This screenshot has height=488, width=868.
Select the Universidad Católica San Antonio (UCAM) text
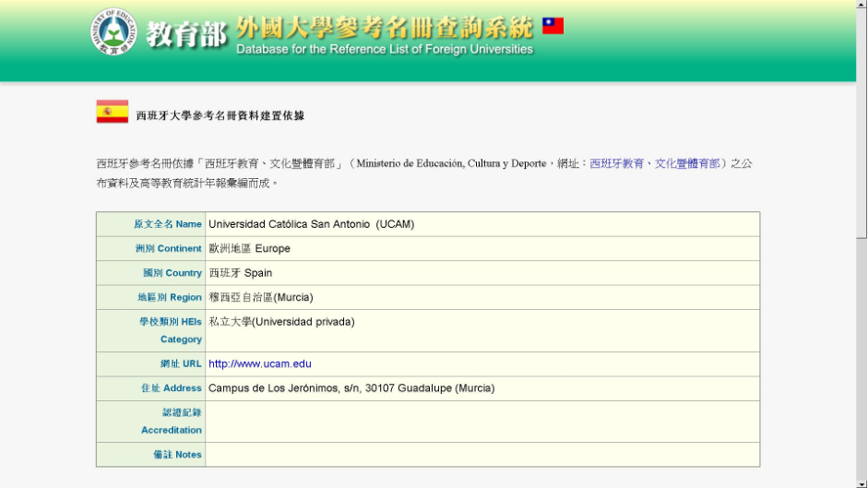tap(311, 224)
